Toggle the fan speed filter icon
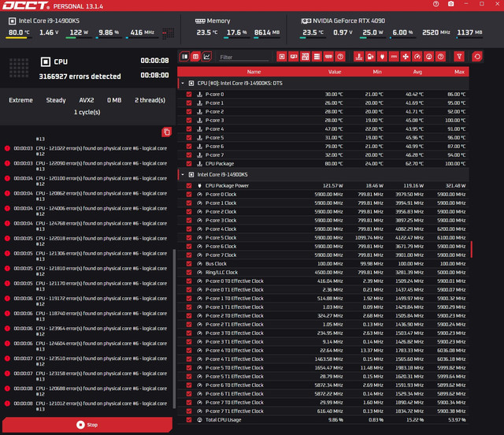 406,57
